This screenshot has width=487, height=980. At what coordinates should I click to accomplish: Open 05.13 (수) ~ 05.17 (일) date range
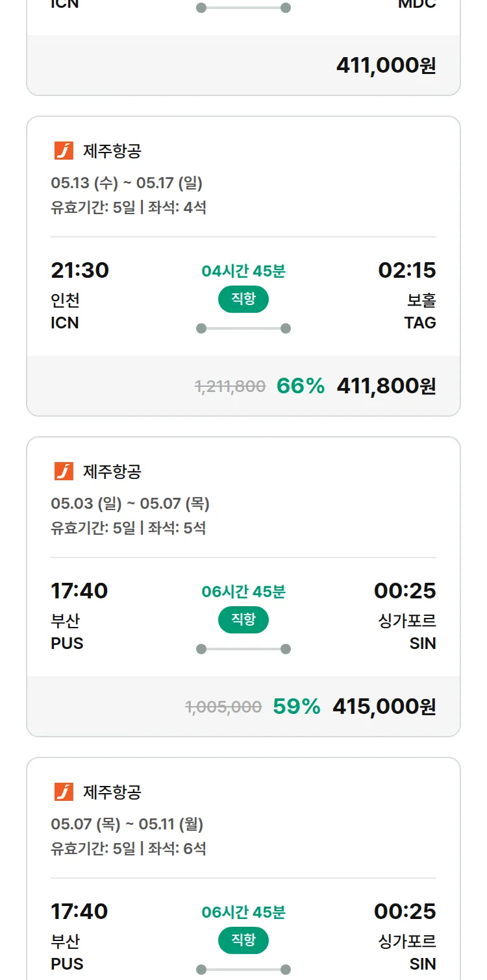point(127,183)
